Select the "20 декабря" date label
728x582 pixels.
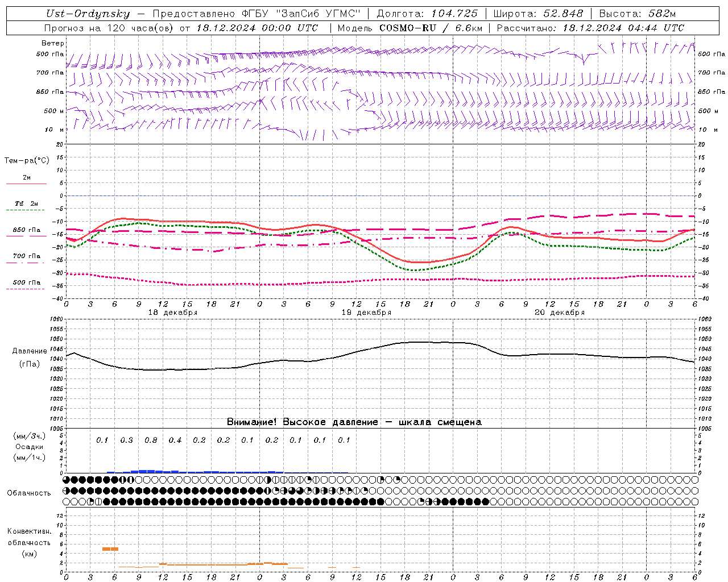(560, 313)
